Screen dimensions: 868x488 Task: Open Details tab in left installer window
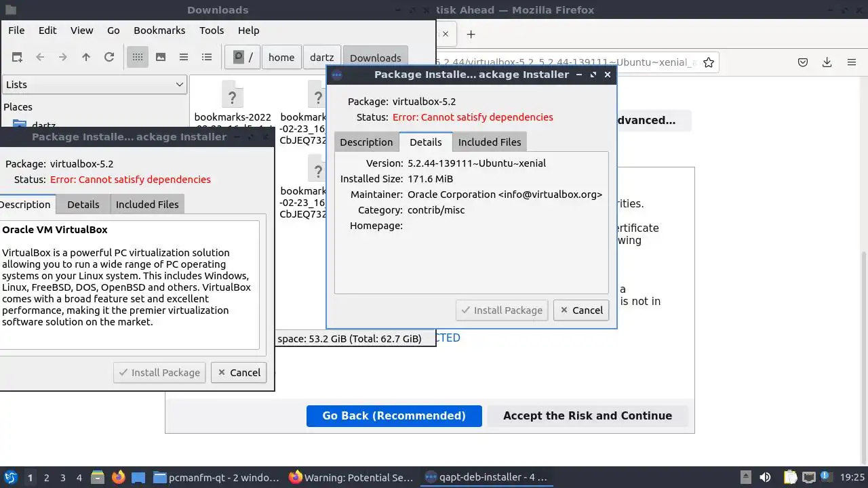(83, 204)
